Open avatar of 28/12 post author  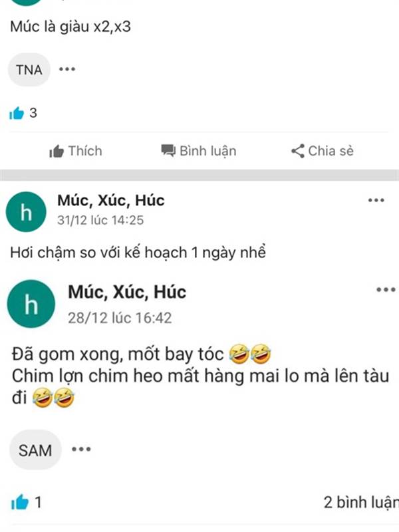31,304
